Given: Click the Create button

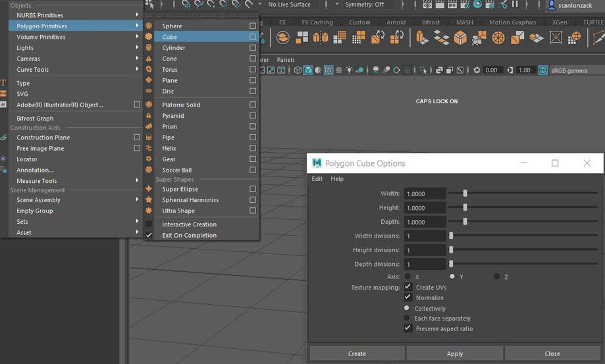Looking at the screenshot, I should tap(357, 353).
